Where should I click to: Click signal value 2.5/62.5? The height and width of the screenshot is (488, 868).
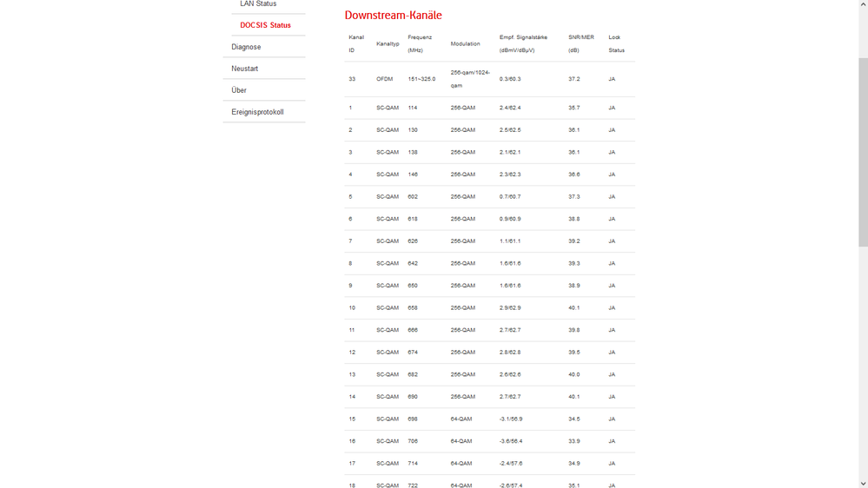coord(510,130)
